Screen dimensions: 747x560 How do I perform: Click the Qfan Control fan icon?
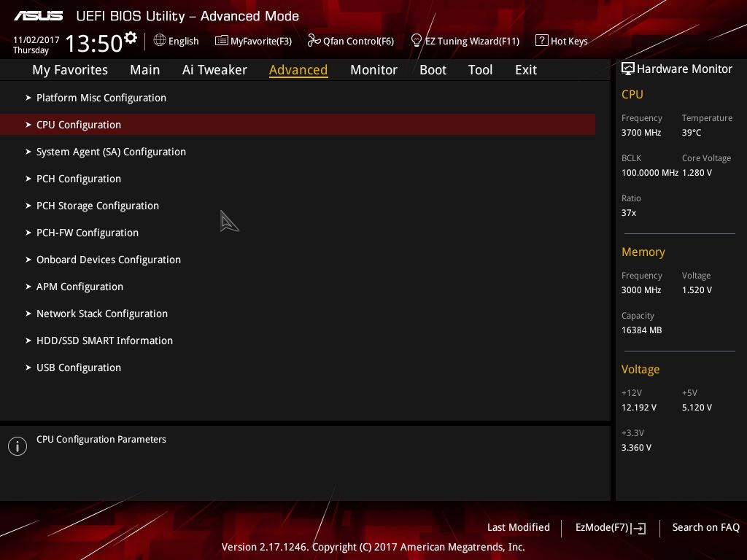point(314,41)
